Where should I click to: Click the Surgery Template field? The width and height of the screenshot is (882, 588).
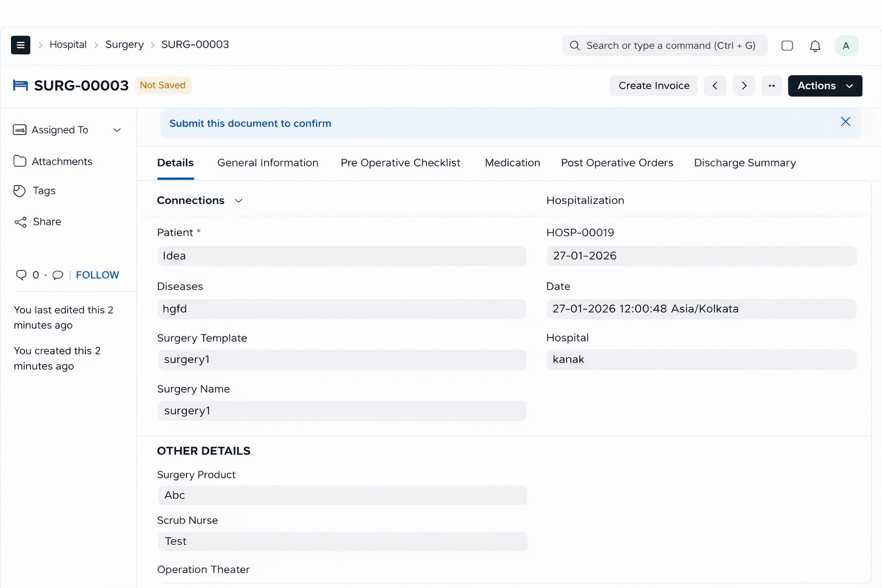[342, 360]
